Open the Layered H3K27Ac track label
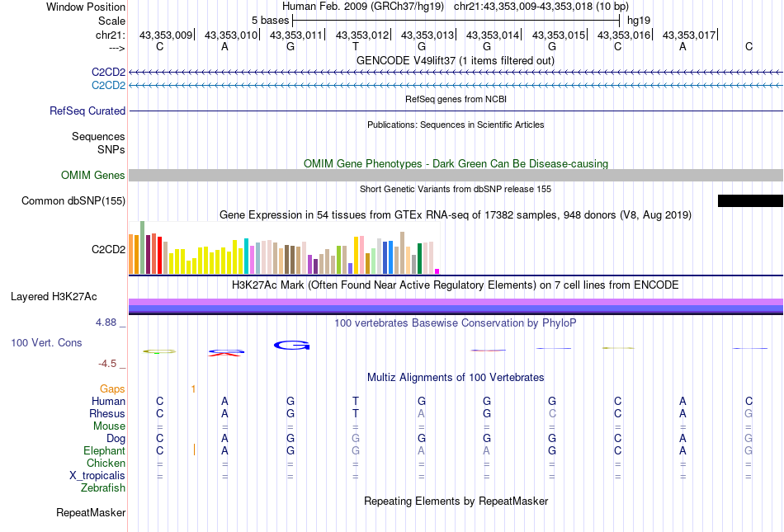 (x=54, y=297)
